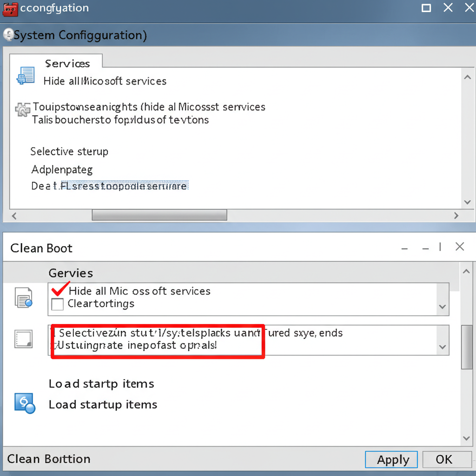
Task: Click the 'Gervies' heading
Action: [x=71, y=273]
